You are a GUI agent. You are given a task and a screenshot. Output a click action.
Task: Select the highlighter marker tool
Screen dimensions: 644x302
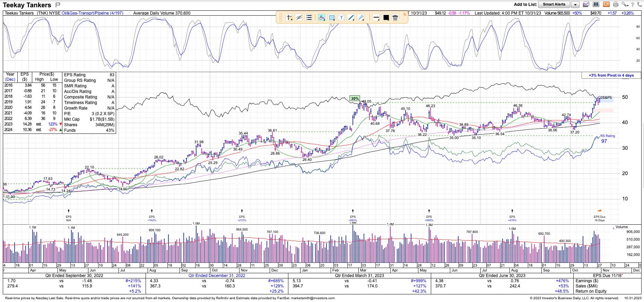tap(321, 17)
